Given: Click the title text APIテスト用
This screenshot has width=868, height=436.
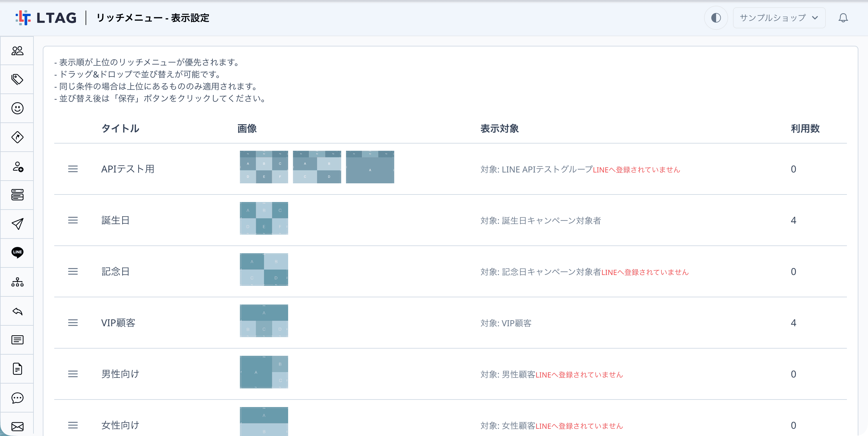Looking at the screenshot, I should 128,169.
